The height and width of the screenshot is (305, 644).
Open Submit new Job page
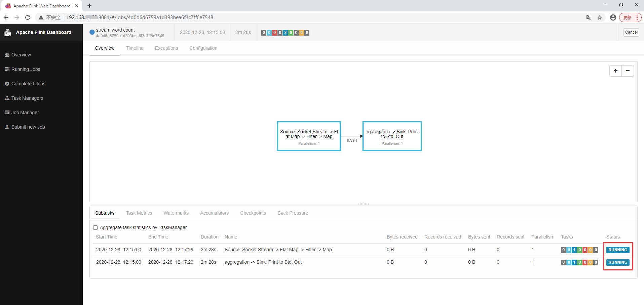[x=28, y=127]
